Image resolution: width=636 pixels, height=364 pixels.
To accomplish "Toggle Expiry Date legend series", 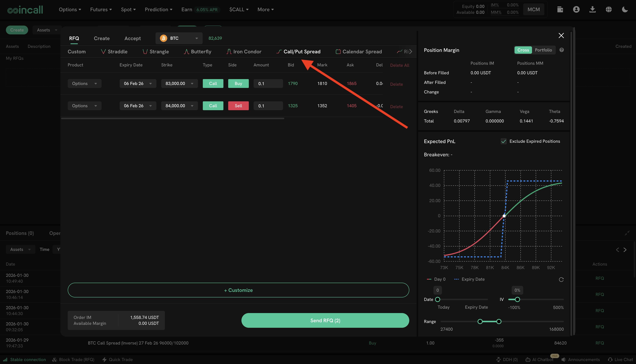I will (x=469, y=279).
